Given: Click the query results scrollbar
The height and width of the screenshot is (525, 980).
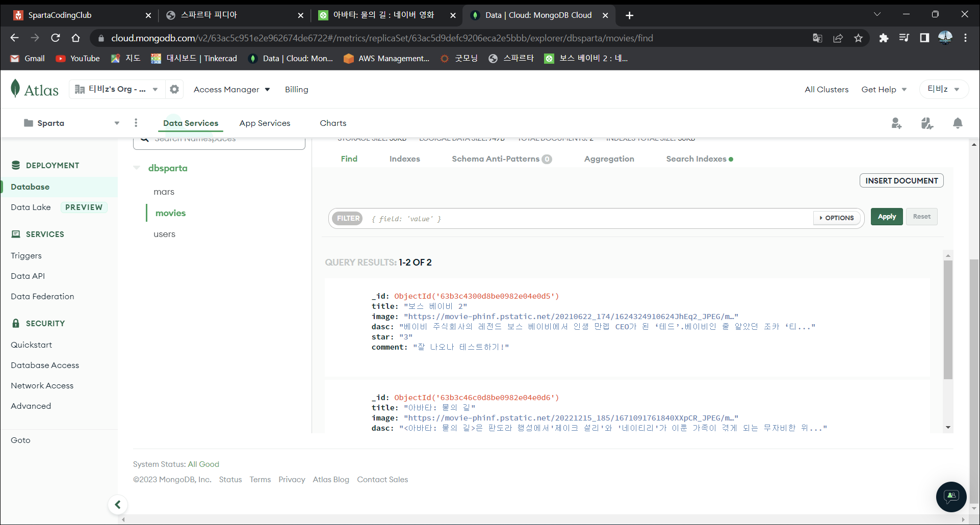Looking at the screenshot, I should tap(948, 320).
